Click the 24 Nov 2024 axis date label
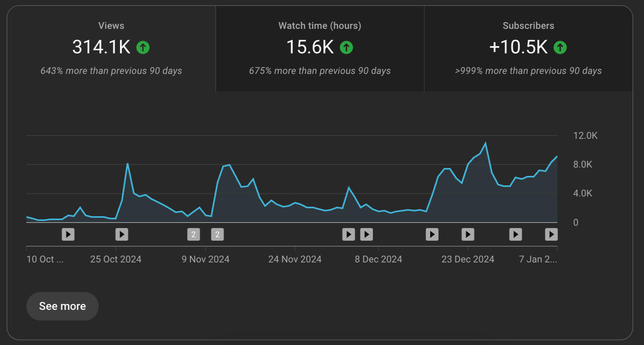This screenshot has height=345, width=644. coord(295,259)
